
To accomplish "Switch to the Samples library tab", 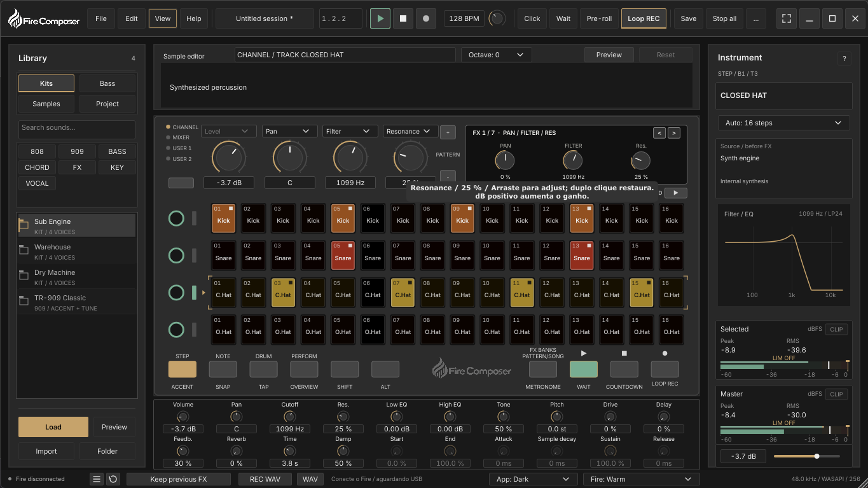I will pyautogui.click(x=46, y=104).
